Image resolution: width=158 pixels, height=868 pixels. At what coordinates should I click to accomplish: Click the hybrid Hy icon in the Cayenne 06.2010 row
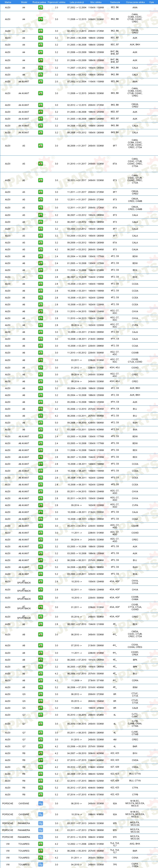click(x=40, y=804)
